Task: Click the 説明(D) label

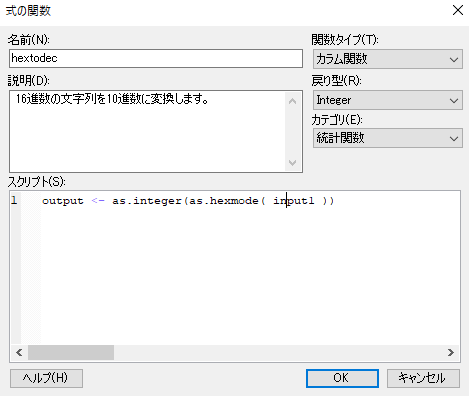Action: [29, 81]
